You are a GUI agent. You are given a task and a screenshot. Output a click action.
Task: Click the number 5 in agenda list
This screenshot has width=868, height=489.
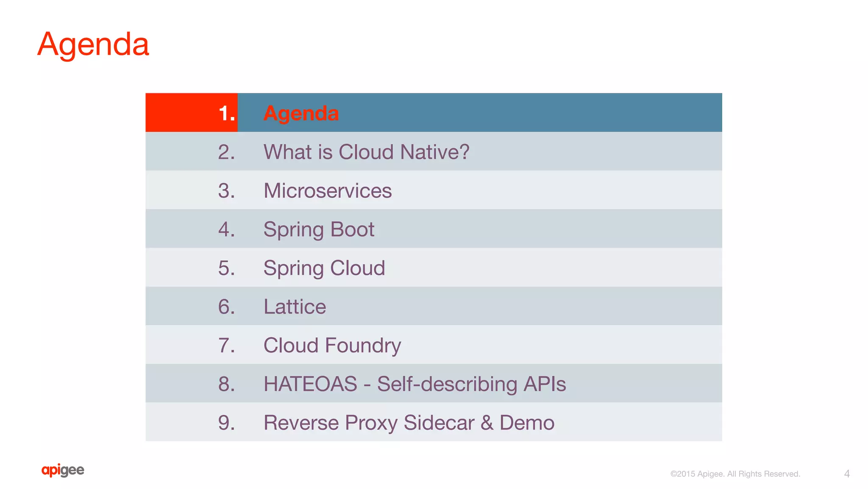pos(226,268)
